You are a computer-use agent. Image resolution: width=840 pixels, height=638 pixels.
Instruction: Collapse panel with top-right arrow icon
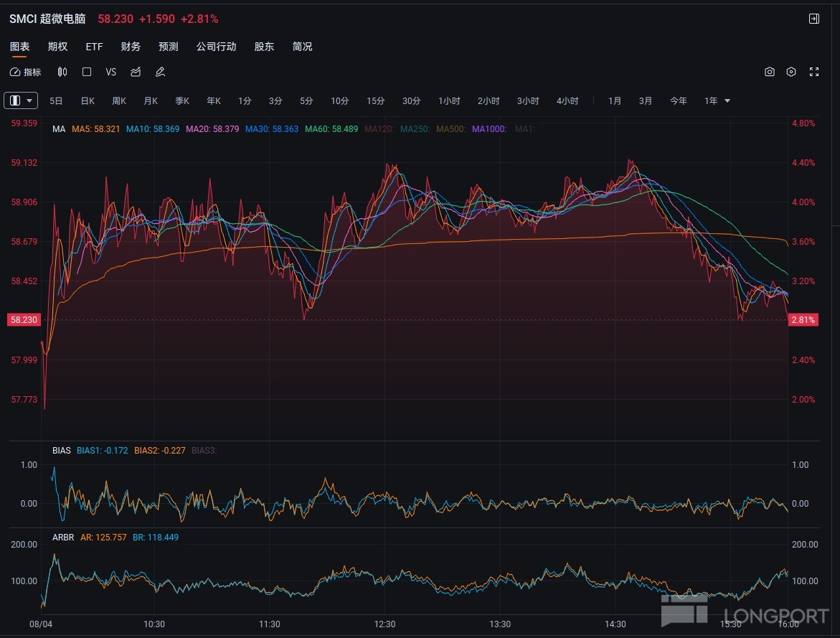pos(814,19)
